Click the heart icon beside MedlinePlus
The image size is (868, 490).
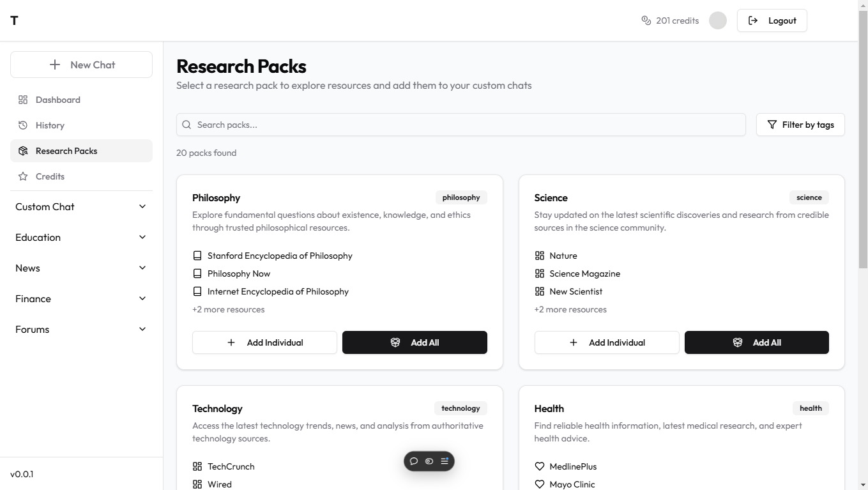[540, 466]
